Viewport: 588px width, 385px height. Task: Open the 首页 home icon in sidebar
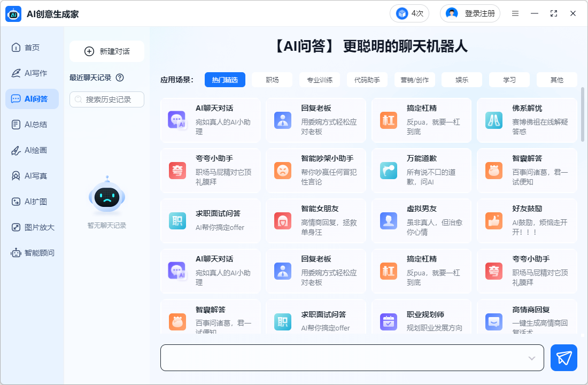[16, 47]
